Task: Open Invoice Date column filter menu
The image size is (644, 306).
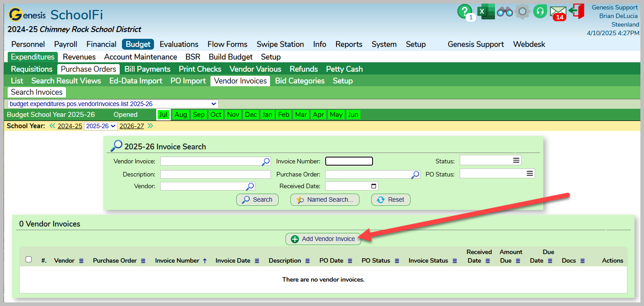Action: [257, 261]
